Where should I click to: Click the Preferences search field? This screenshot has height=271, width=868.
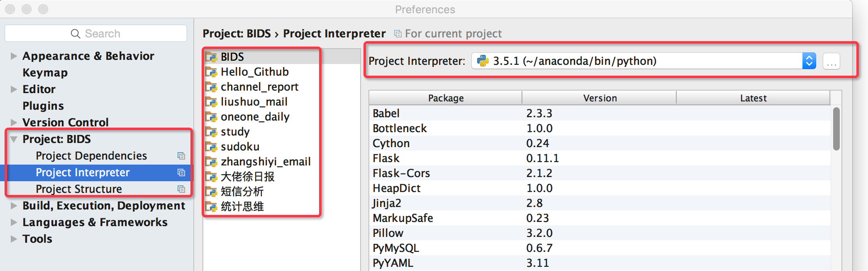click(x=96, y=33)
